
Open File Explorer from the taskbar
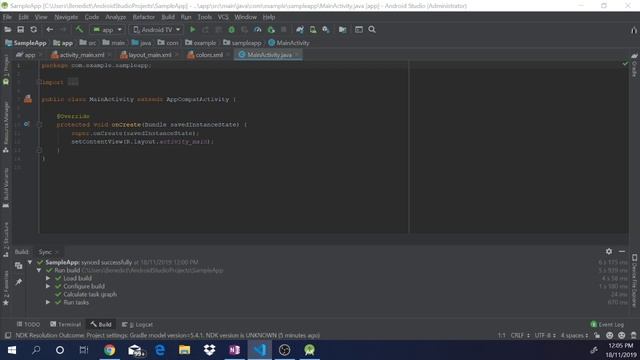[x=184, y=350]
